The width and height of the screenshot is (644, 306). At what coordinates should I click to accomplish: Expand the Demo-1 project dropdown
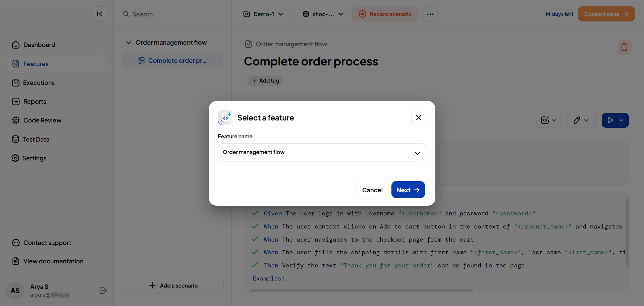(x=264, y=14)
